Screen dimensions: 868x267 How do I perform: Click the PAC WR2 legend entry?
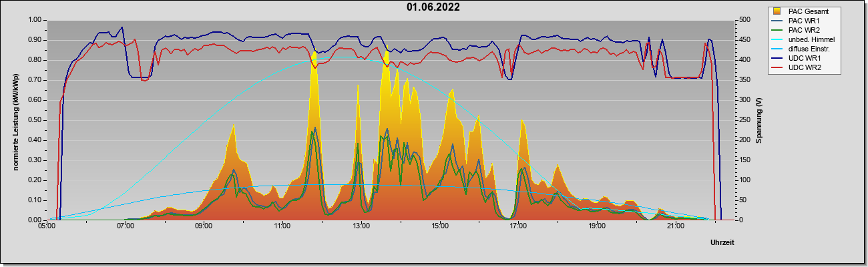pos(803,30)
